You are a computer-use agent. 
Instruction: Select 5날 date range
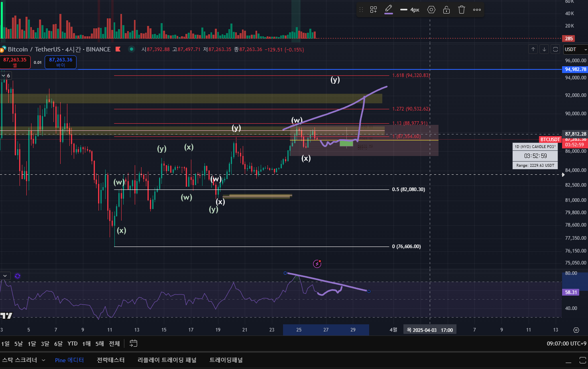(18, 343)
